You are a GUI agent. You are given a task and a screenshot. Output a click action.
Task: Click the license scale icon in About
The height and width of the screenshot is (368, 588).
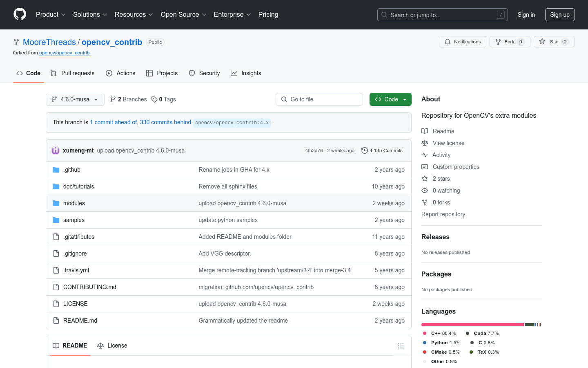tap(425, 143)
